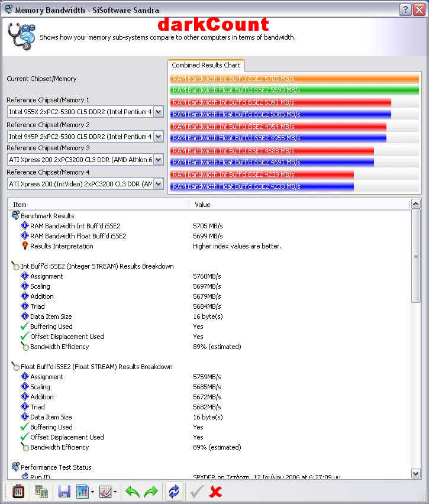
Task: Select the Performance Test Status group row
Action: click(x=56, y=467)
